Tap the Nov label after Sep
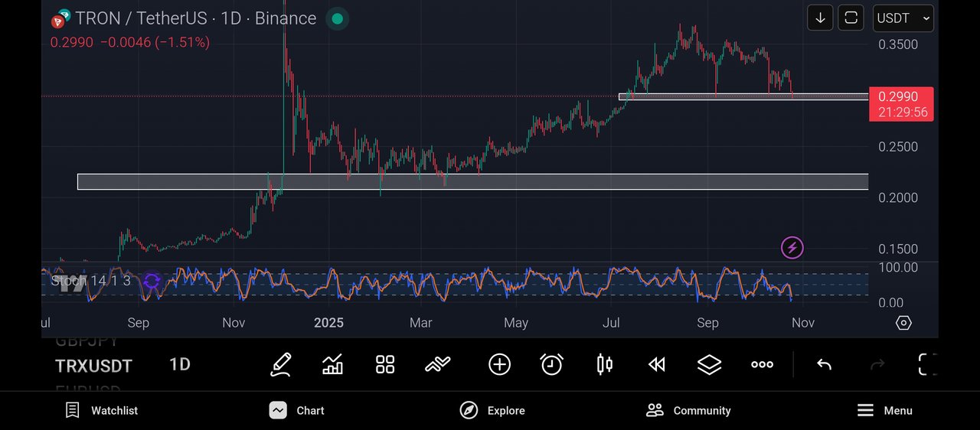This screenshot has height=430, width=980. 802,323
